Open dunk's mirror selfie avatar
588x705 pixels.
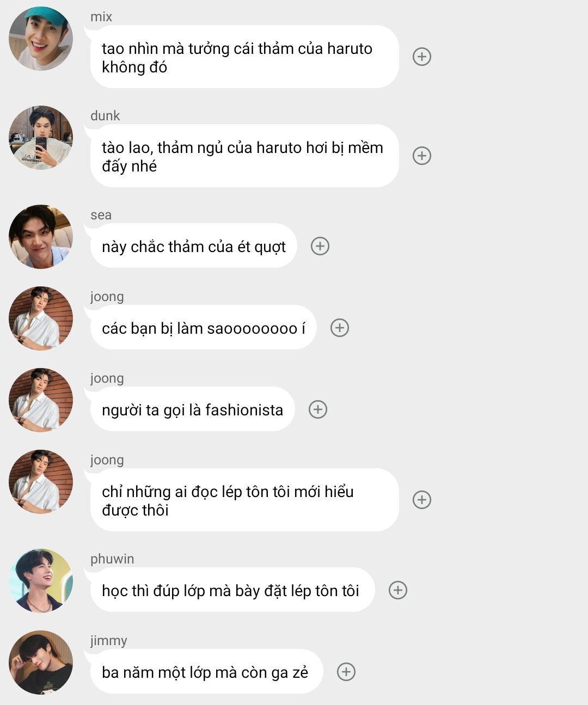click(41, 138)
